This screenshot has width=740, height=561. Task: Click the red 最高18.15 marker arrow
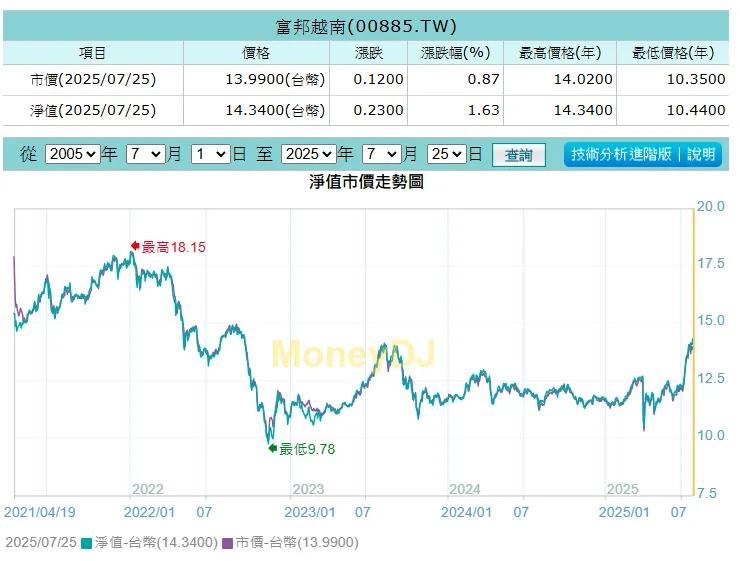click(135, 246)
